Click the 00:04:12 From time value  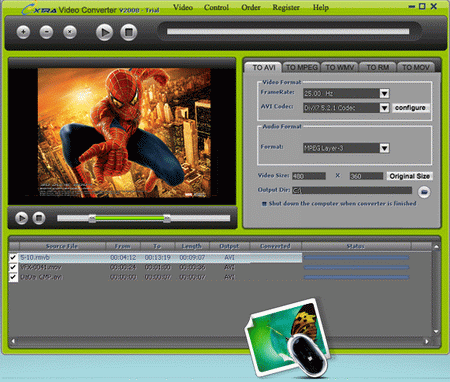[x=123, y=257]
